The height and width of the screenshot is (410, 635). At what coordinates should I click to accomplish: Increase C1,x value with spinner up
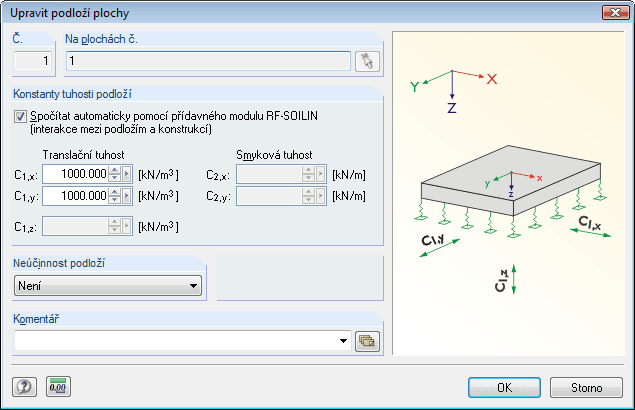[115, 171]
